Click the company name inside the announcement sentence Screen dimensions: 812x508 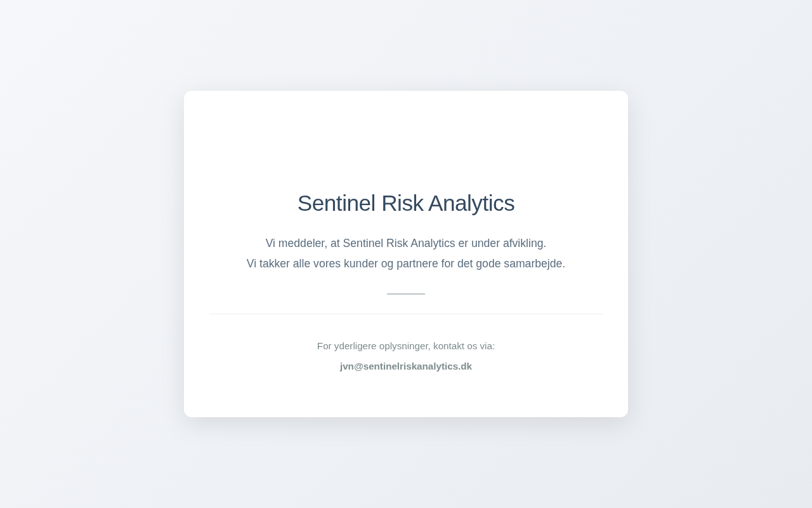point(399,243)
